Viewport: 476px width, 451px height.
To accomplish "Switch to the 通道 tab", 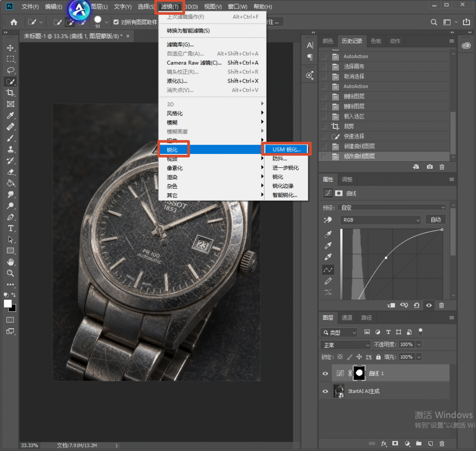I will (x=347, y=318).
